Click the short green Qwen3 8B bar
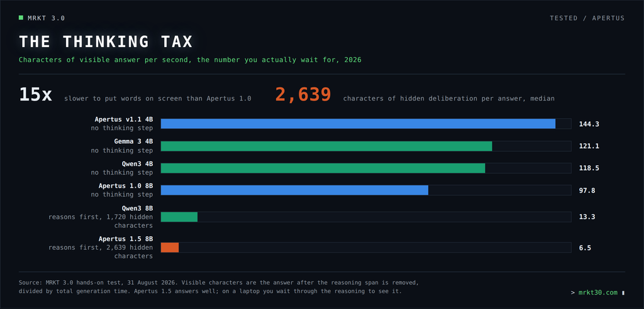 (x=179, y=217)
